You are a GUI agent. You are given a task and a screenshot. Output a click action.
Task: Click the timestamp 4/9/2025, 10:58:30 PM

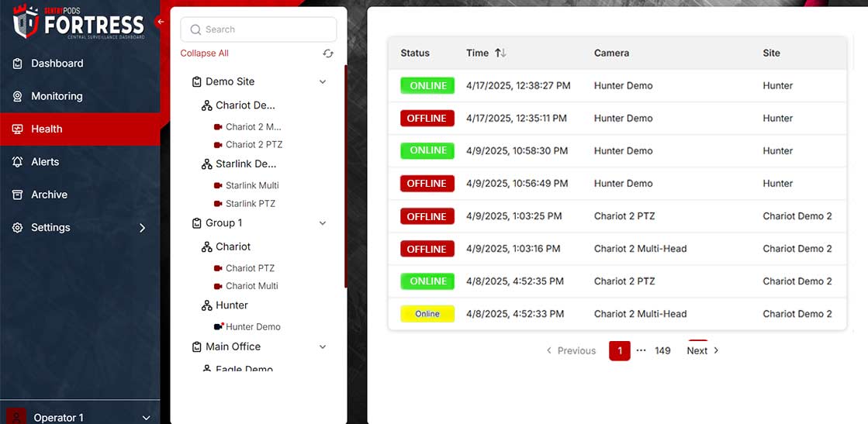[x=517, y=151]
